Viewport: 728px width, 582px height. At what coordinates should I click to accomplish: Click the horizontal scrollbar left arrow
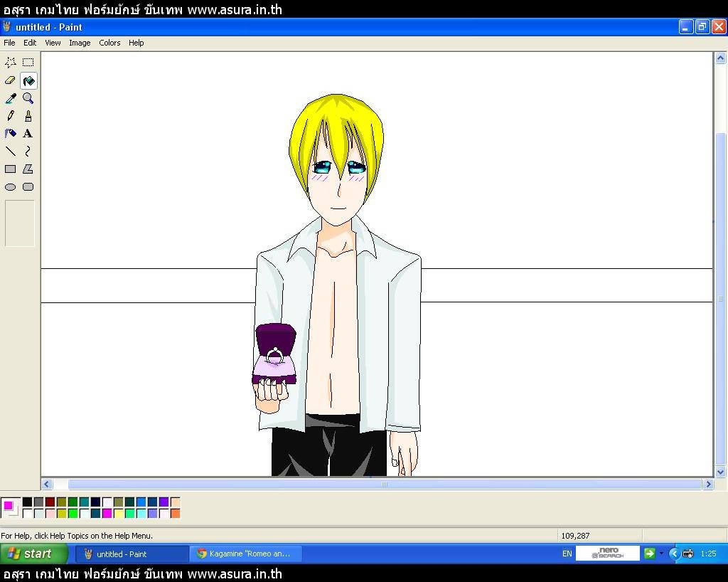(x=46, y=484)
